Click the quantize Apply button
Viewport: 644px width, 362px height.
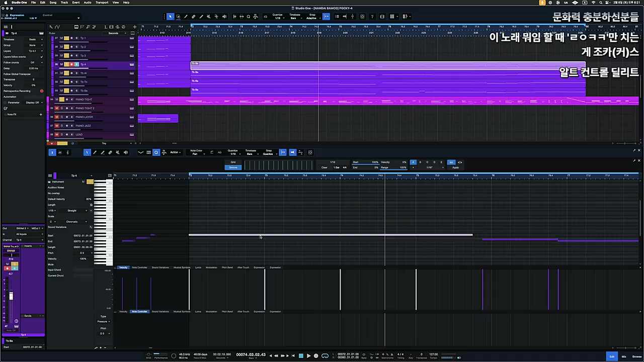455,167
